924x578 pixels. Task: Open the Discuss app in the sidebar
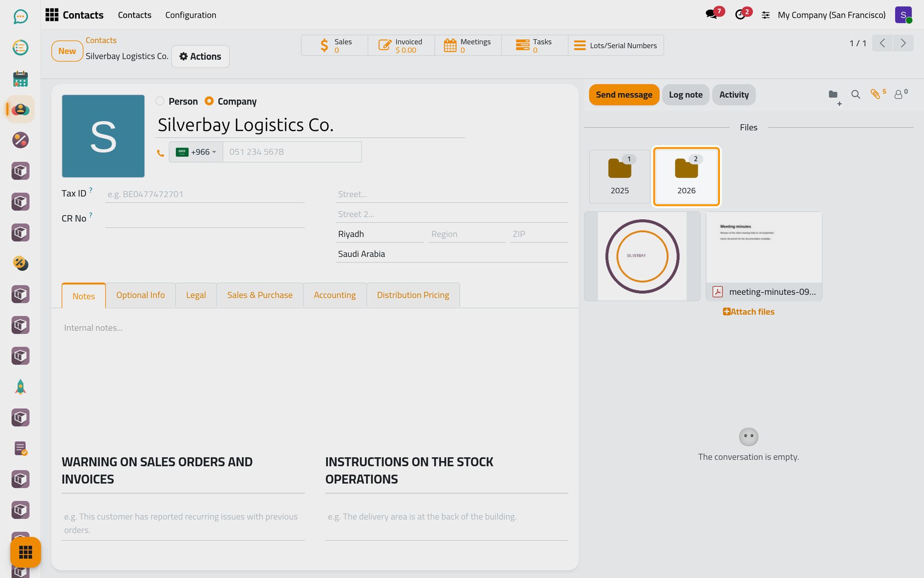[20, 17]
